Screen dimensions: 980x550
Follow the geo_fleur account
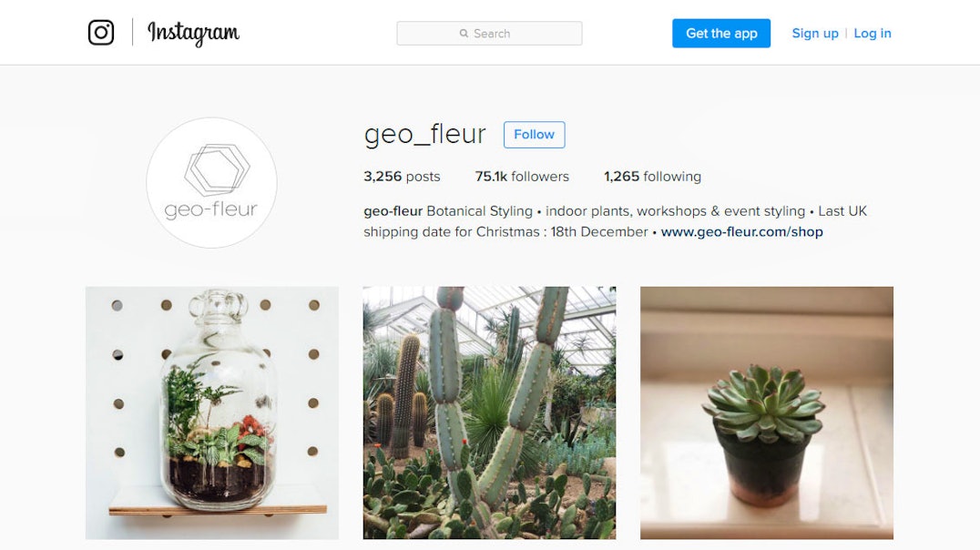[534, 135]
